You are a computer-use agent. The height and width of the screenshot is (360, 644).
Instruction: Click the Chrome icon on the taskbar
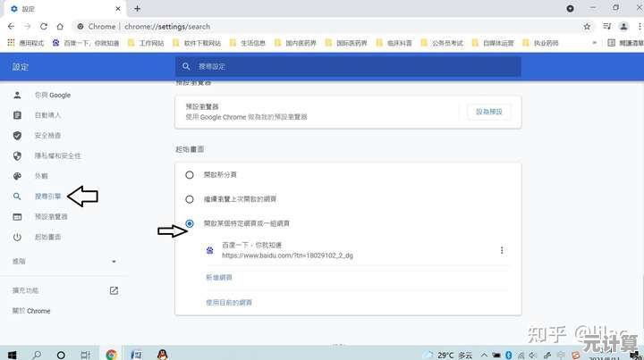point(111,355)
